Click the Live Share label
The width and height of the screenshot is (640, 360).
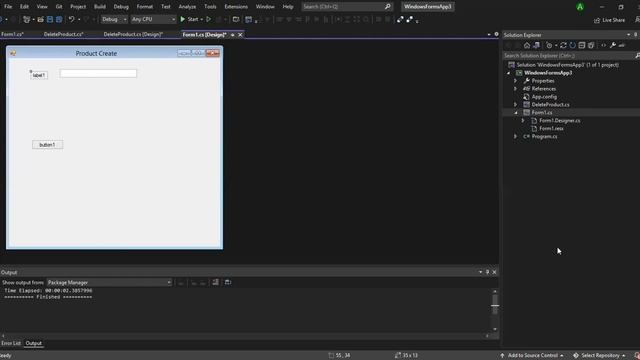(x=613, y=20)
